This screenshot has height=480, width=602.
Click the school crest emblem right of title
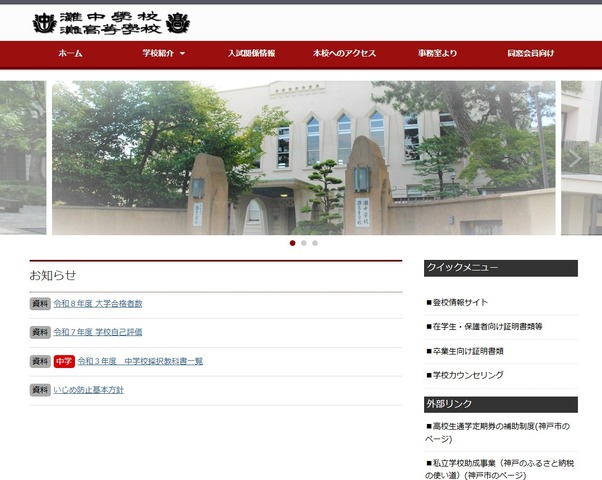tap(178, 23)
